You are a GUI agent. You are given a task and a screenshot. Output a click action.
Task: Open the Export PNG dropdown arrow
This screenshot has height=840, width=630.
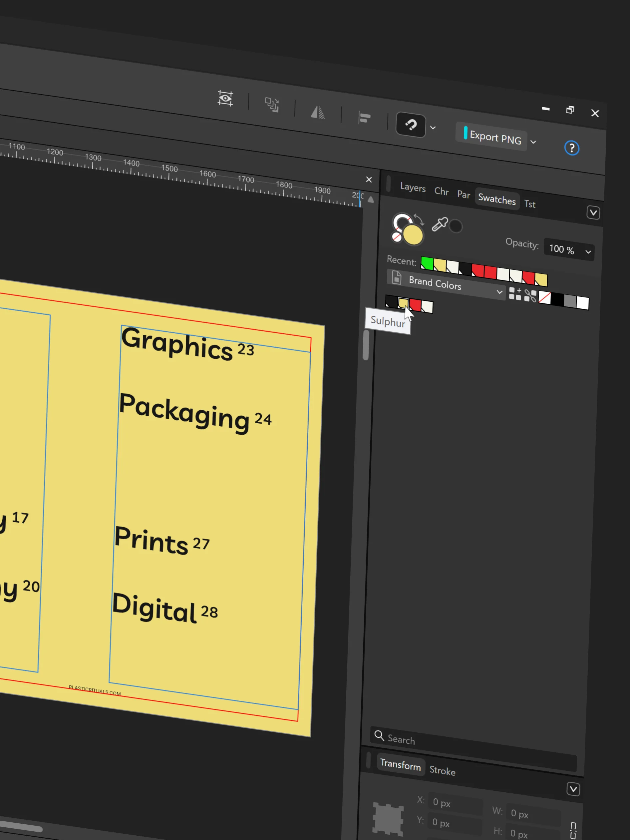coord(533,142)
